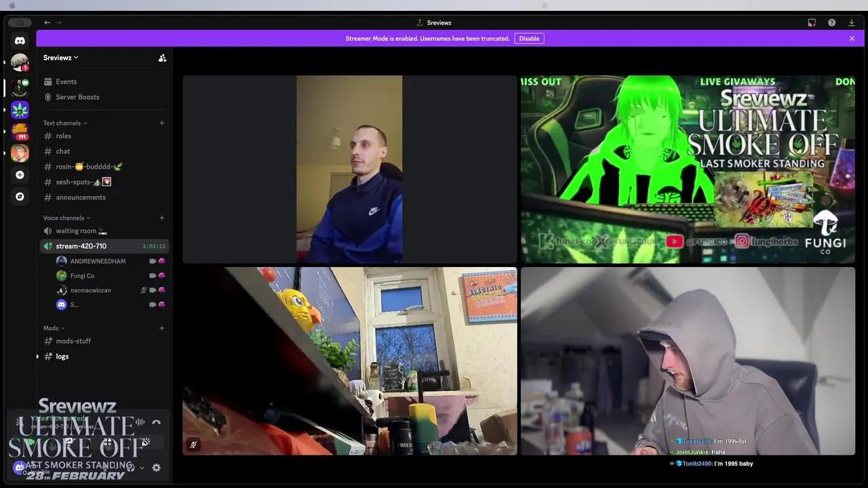Collapse the Text channels category
Viewport: 868px width, 488px height.
(x=65, y=123)
